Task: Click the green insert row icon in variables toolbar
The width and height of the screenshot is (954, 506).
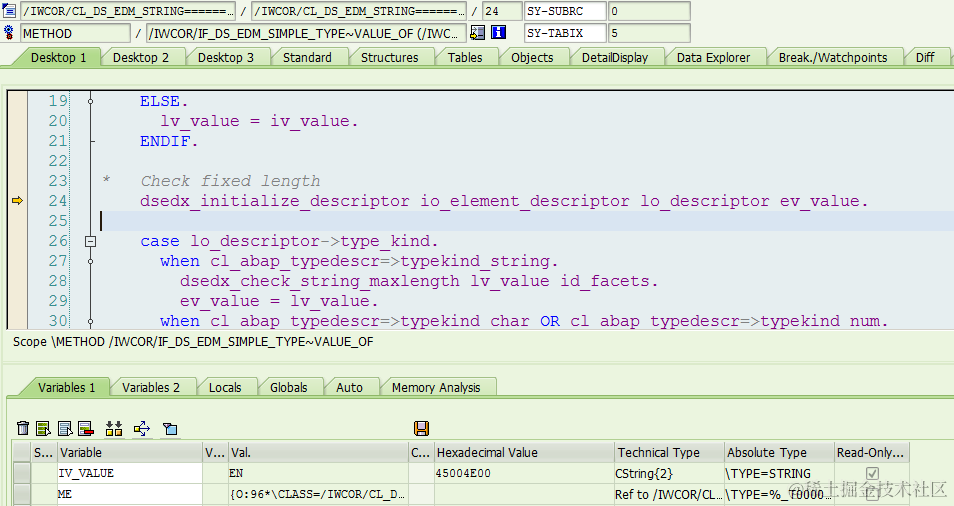Action: tap(43, 428)
